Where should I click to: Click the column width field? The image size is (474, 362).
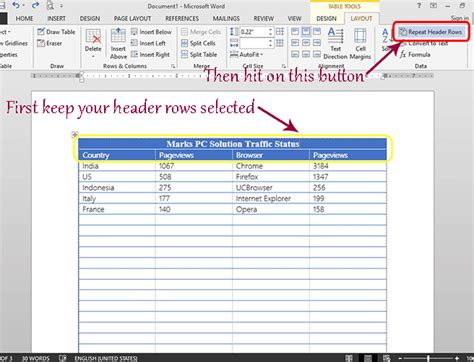pos(254,43)
